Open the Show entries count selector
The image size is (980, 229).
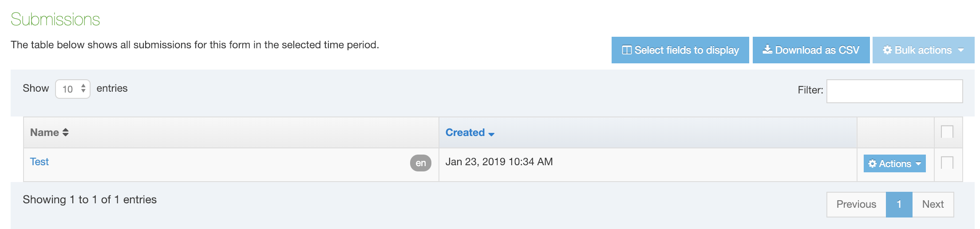[73, 89]
